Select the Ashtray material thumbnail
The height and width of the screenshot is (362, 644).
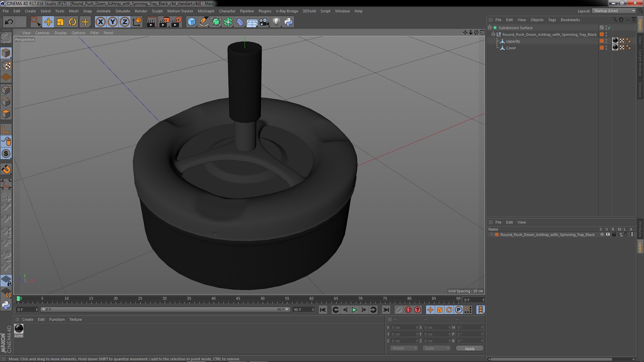(19, 328)
